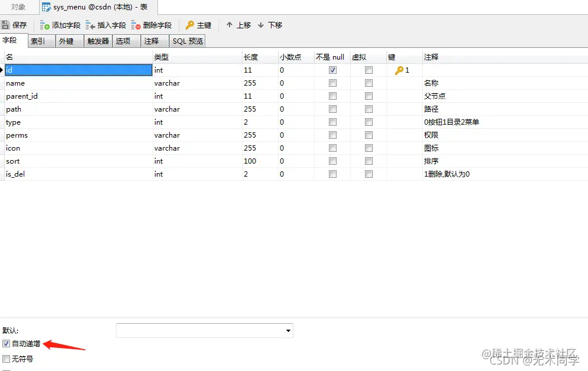The height and width of the screenshot is (371, 588).
Task: Click the 名 column header
Action: [78, 57]
